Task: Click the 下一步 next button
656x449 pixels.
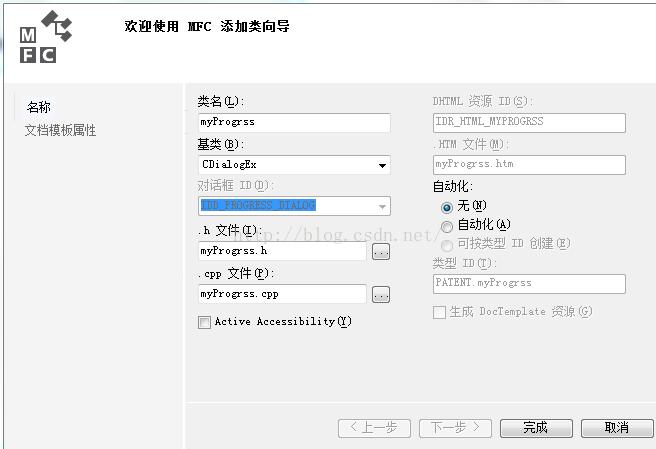Action: (455, 428)
